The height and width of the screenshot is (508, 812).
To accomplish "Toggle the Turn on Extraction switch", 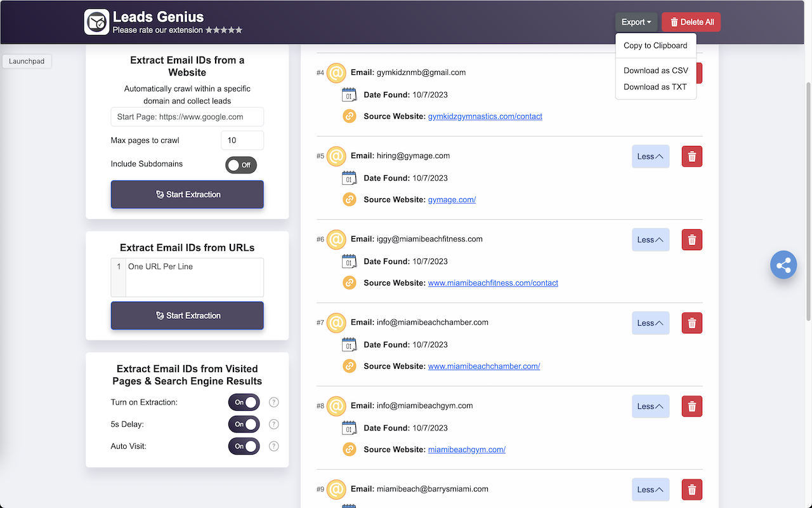I will (x=244, y=402).
